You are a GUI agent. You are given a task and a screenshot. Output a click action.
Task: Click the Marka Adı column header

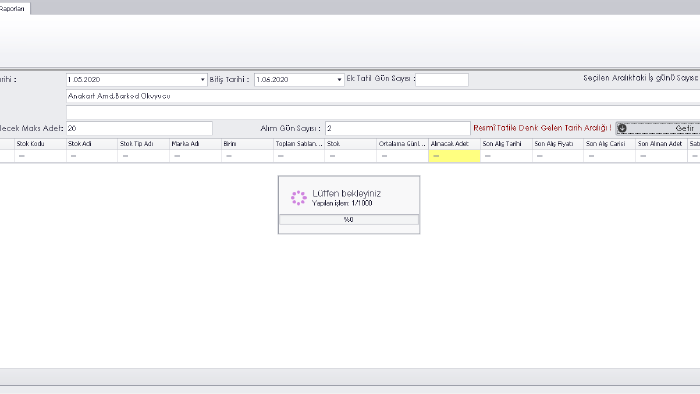point(196,144)
